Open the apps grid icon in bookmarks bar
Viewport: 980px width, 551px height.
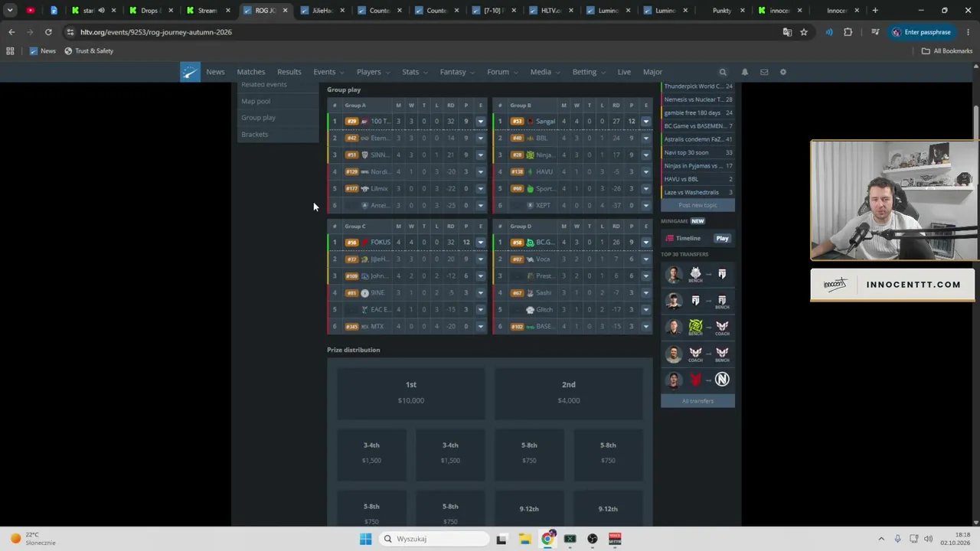tap(10, 51)
